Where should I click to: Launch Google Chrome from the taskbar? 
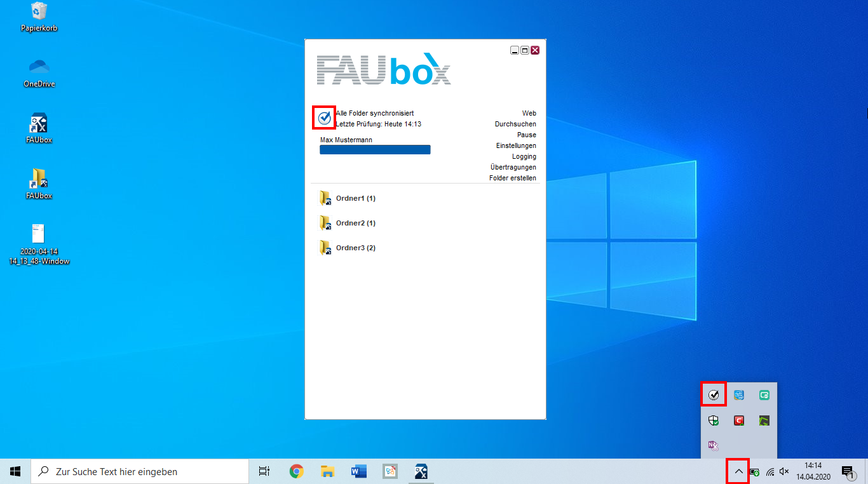pos(296,471)
